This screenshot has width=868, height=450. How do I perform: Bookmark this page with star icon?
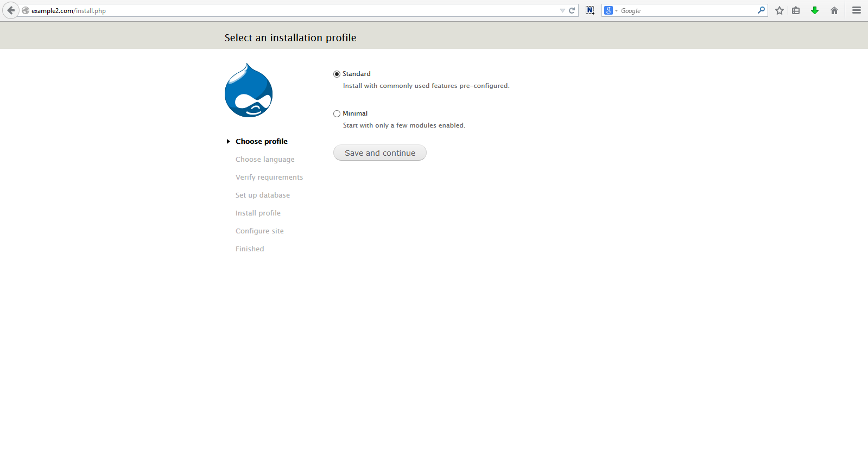click(x=780, y=10)
